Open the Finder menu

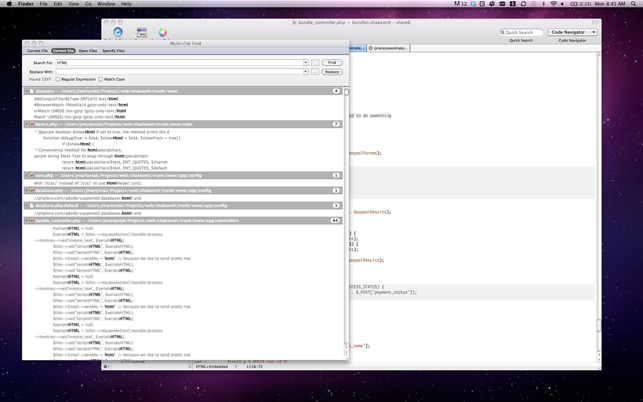coord(26,4)
